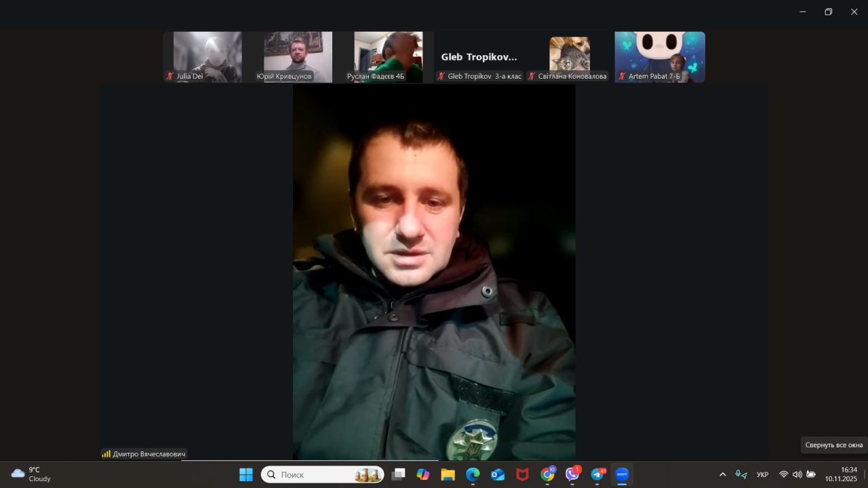This screenshot has width=868, height=488.
Task: Click the signal strength icon beside Дмитро Вячеславович
Action: click(106, 454)
